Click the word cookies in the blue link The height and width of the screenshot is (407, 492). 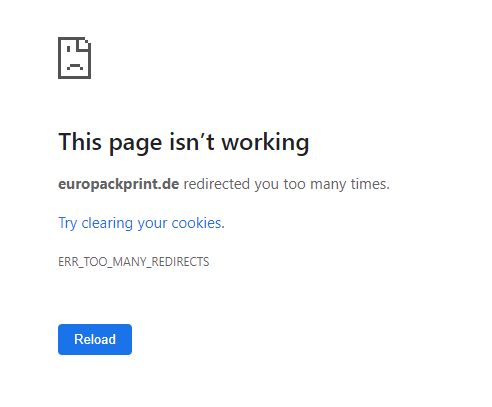coord(197,223)
